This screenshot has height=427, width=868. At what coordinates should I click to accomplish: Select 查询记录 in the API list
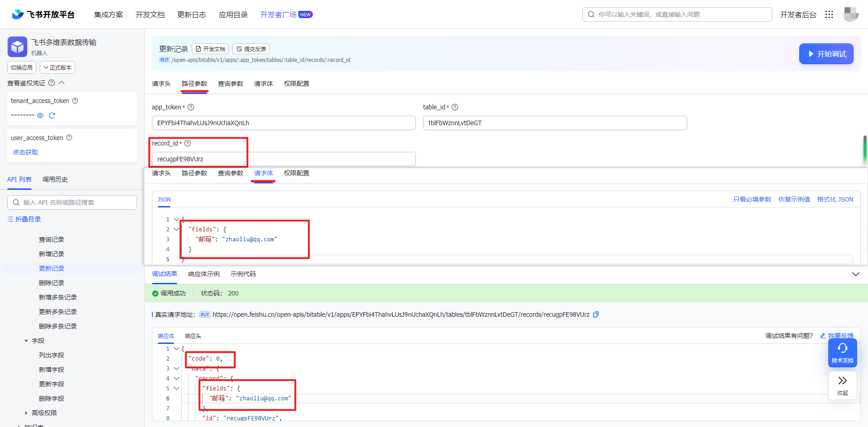(52, 239)
